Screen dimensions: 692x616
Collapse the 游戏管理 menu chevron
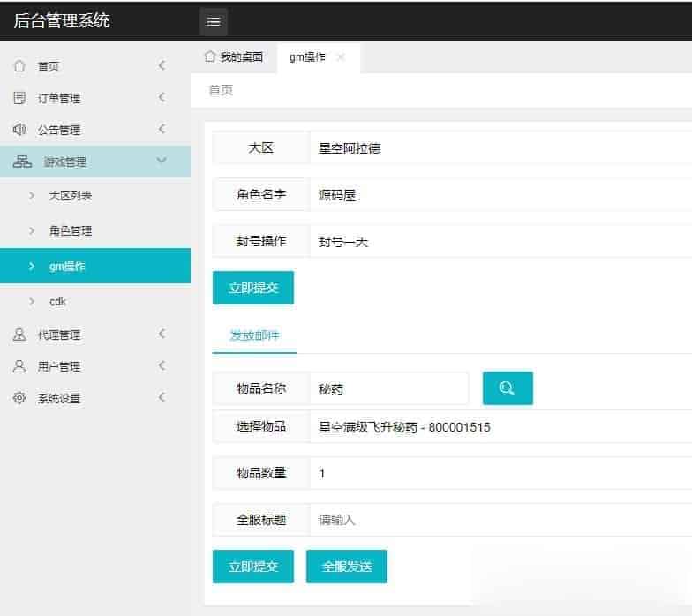[x=162, y=160]
